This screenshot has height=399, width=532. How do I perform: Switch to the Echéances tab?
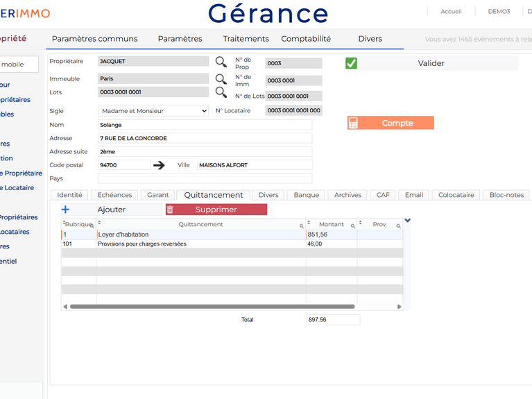(114, 195)
